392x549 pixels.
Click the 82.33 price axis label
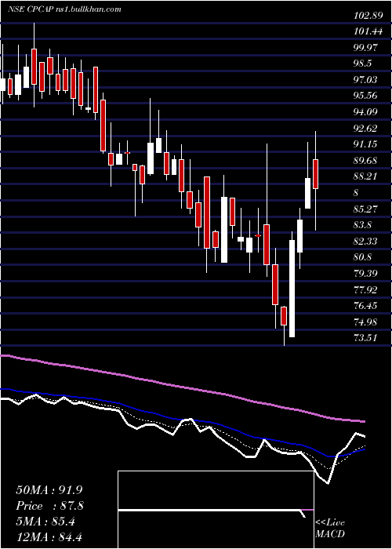coord(365,242)
